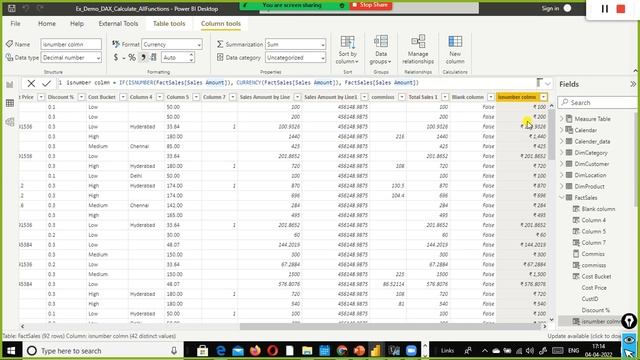Select the Column tools tab

pos(221,24)
